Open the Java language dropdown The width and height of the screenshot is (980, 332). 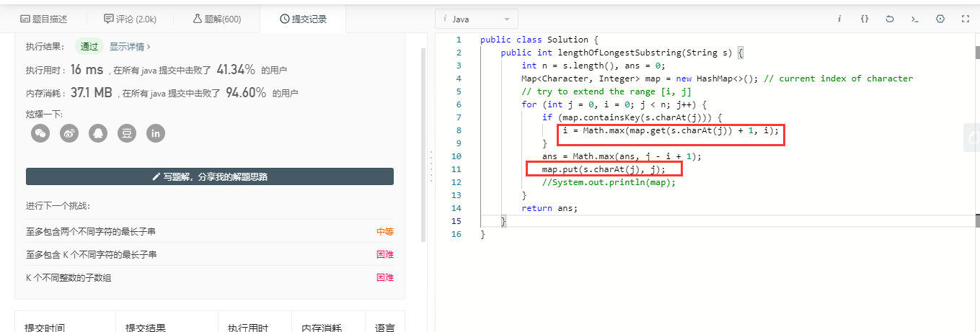(x=477, y=19)
